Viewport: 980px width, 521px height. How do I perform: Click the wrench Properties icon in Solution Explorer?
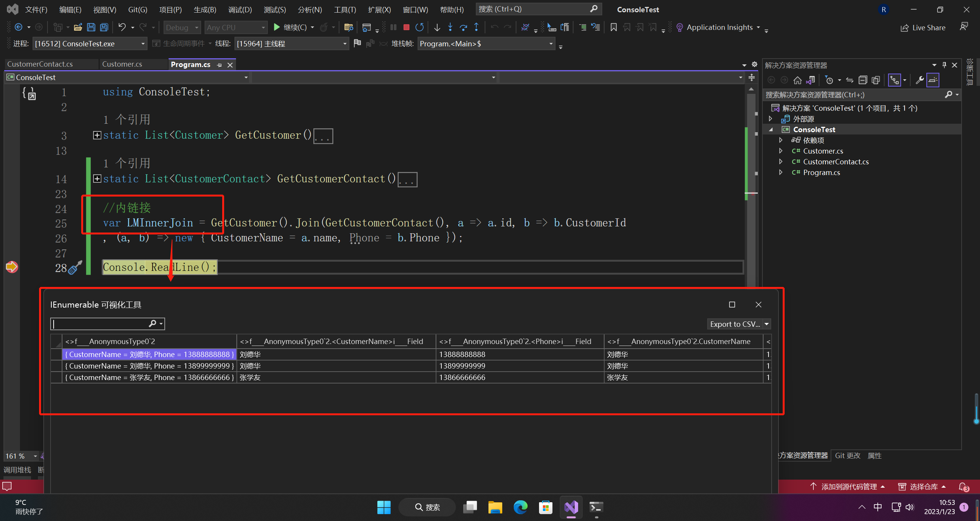919,80
